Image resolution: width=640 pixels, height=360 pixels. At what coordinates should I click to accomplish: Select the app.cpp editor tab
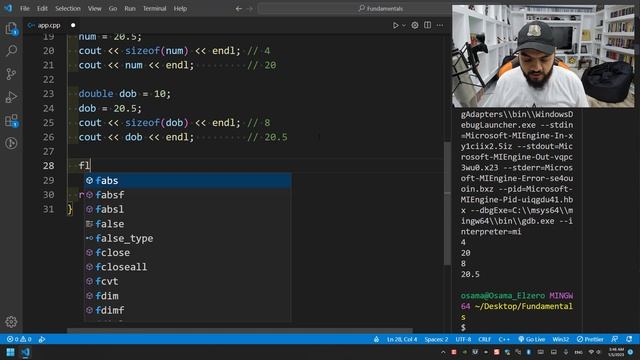click(51, 25)
